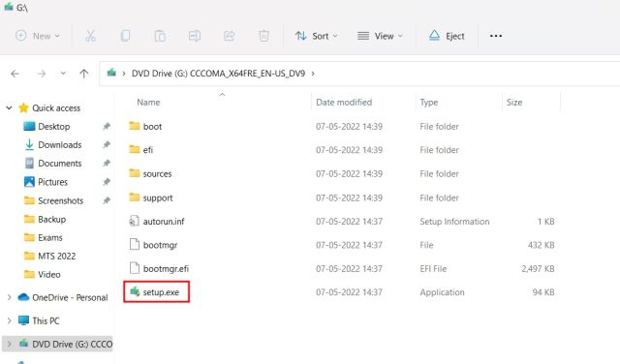This screenshot has width=620, height=364.
Task: Select OneDrive - Personal in sidebar
Action: pyautogui.click(x=70, y=297)
